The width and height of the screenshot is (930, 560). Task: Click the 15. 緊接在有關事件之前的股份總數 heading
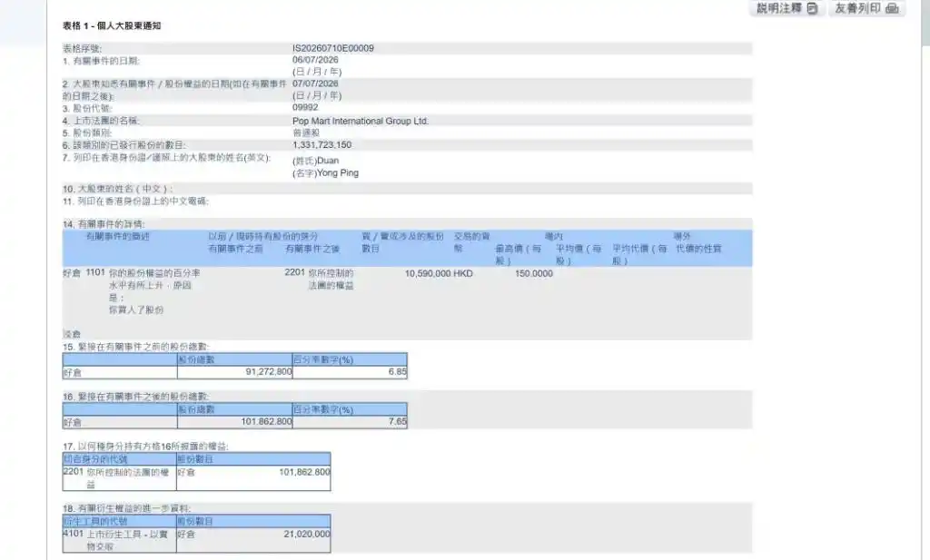136,347
